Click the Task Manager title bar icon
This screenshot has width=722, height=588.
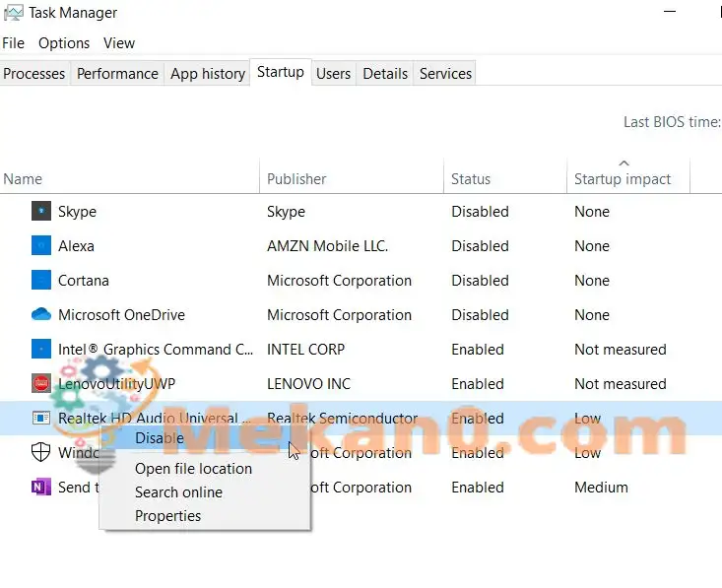pos(14,13)
